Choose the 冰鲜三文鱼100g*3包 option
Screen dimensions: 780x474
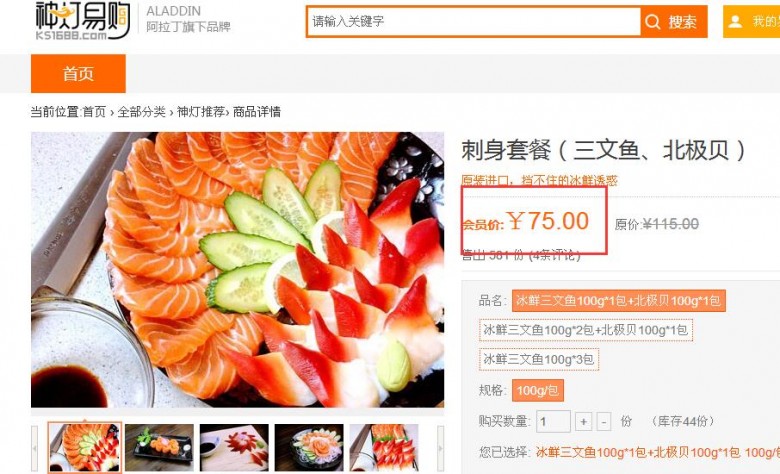click(x=539, y=360)
